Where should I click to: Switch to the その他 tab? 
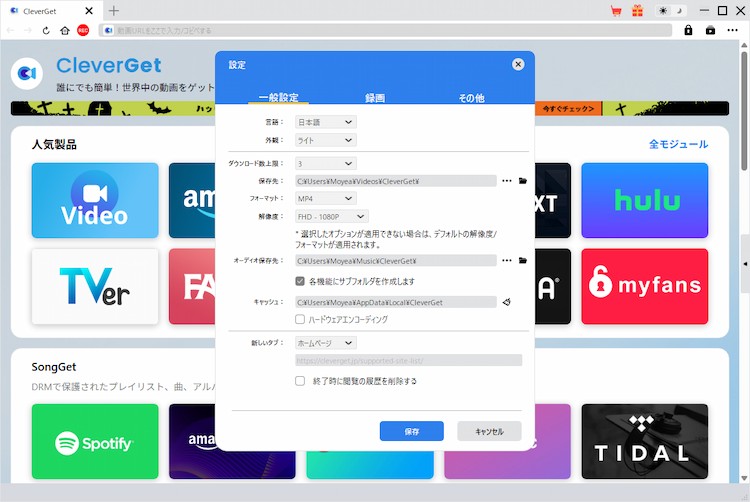pyautogui.click(x=471, y=98)
